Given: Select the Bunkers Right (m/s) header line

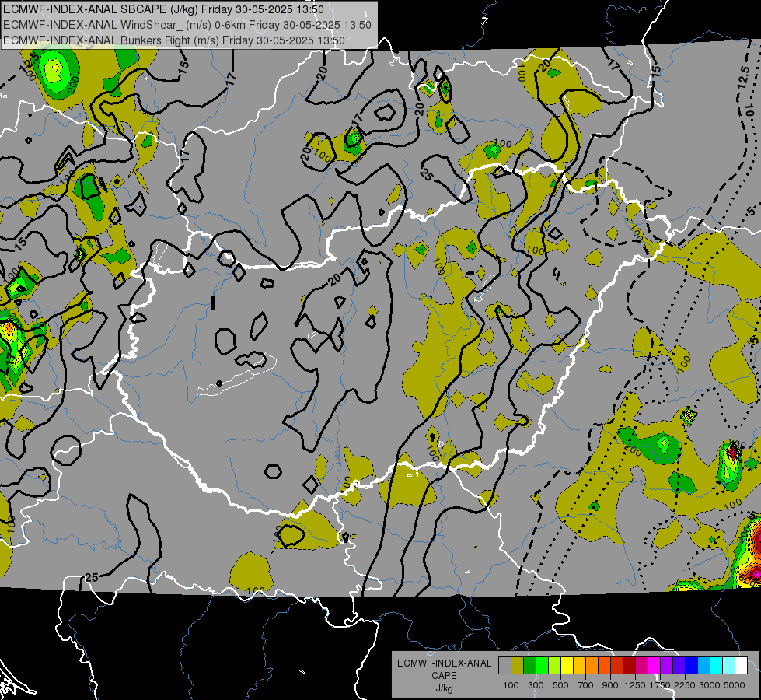Looking at the screenshot, I should pyautogui.click(x=174, y=40).
